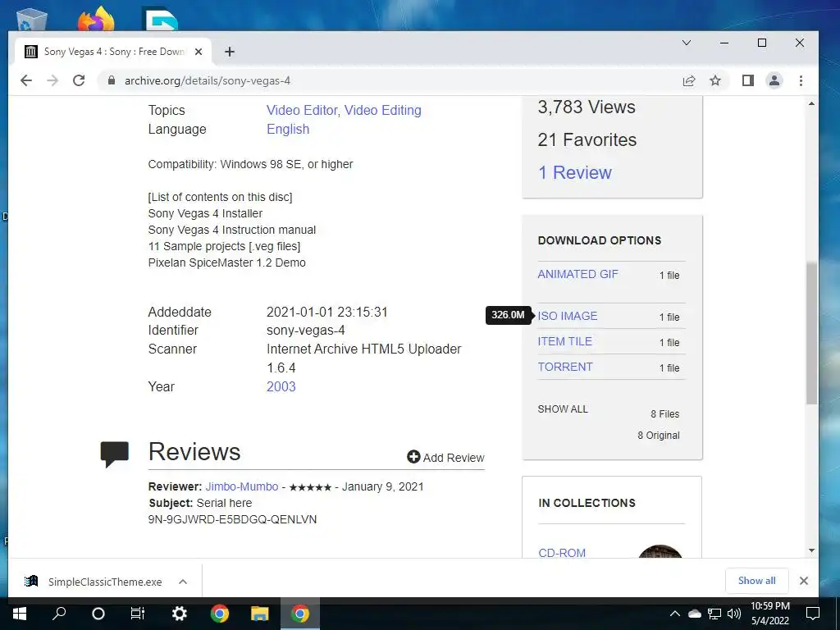Open OneDrive cloud tray icon
The image size is (840, 630).
[x=694, y=614]
